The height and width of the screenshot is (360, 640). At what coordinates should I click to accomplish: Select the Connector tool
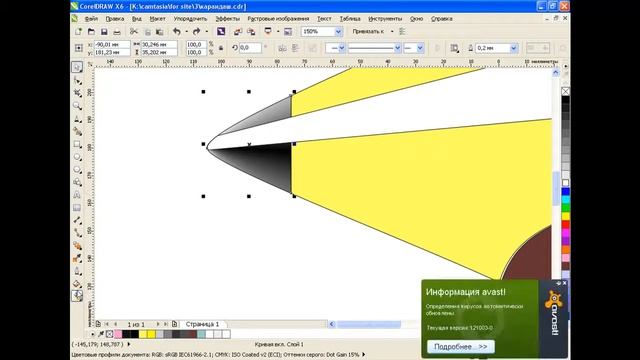(77, 233)
